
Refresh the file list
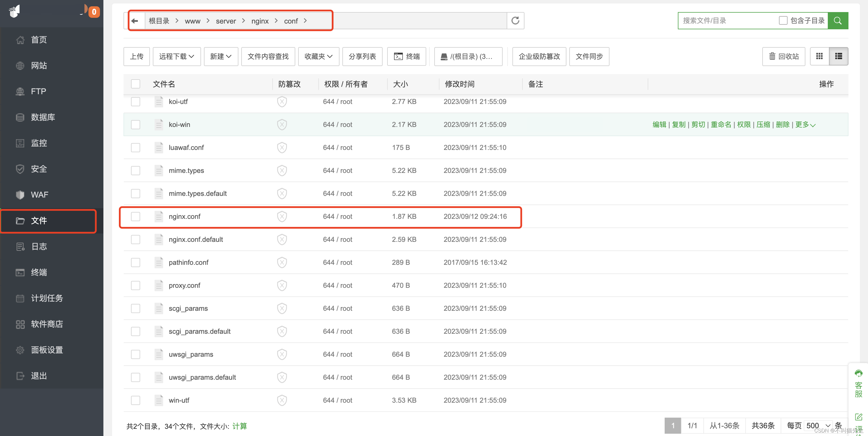coord(515,21)
